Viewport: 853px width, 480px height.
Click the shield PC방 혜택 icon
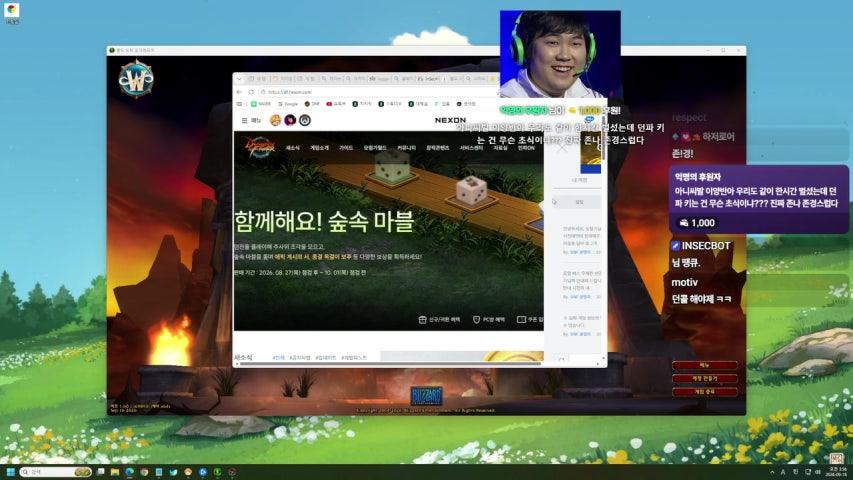(x=476, y=319)
